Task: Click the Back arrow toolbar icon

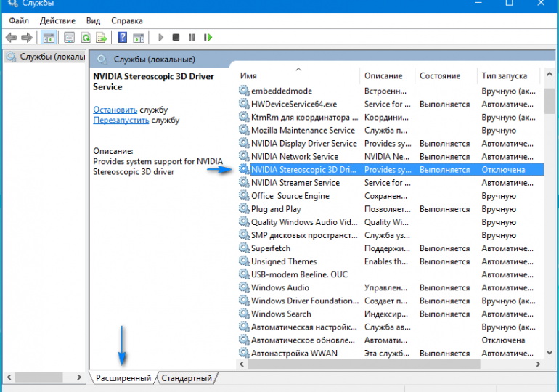Action: pyautogui.click(x=11, y=37)
